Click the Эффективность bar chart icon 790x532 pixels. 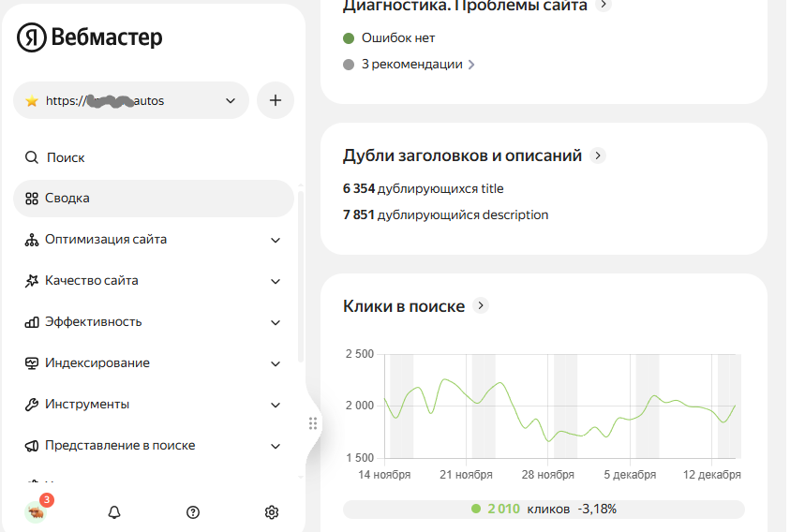32,322
